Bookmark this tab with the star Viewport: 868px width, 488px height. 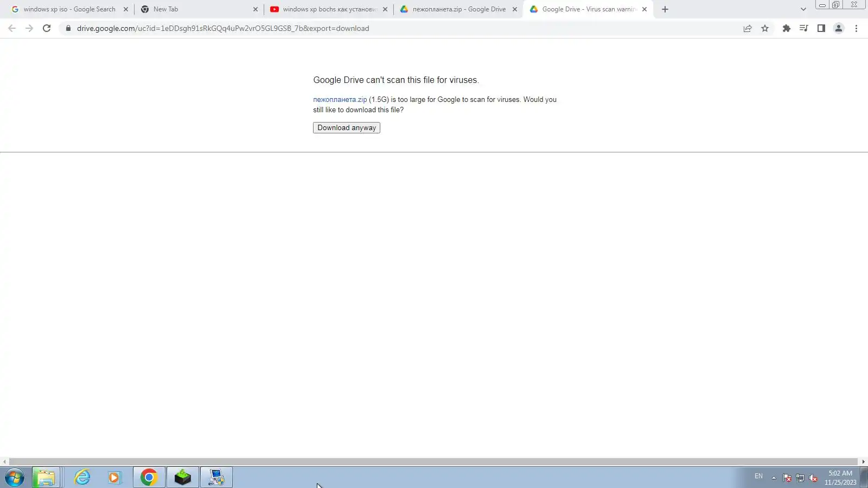pos(765,28)
